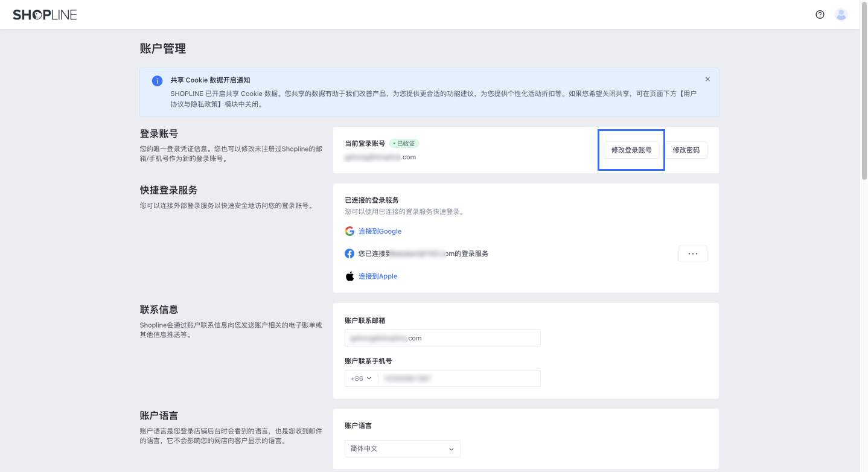
Task: Click the 登录账号 section heading
Action: click(x=159, y=133)
